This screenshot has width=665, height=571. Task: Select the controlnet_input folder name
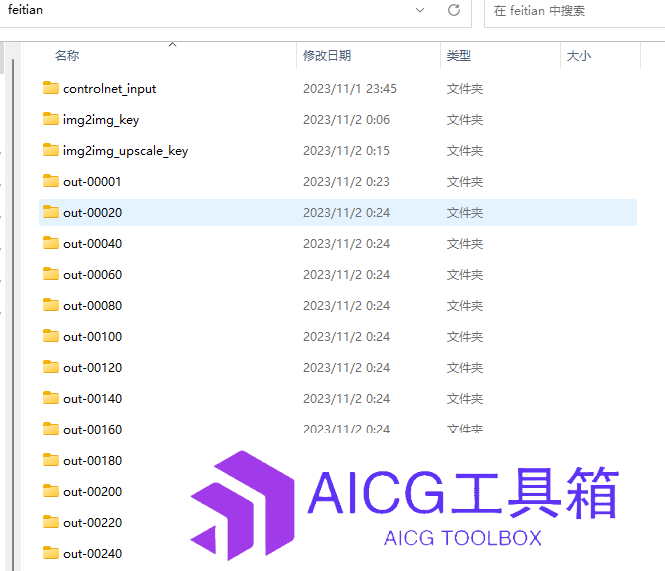pos(109,89)
